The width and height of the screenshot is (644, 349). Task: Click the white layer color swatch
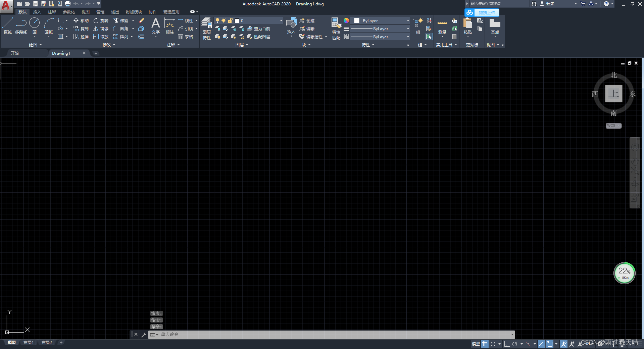[237, 20]
